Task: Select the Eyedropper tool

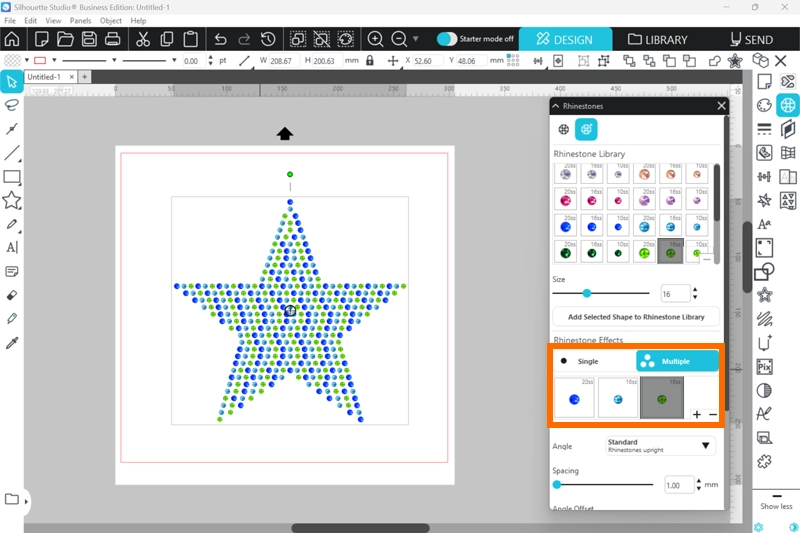Action: click(x=12, y=343)
